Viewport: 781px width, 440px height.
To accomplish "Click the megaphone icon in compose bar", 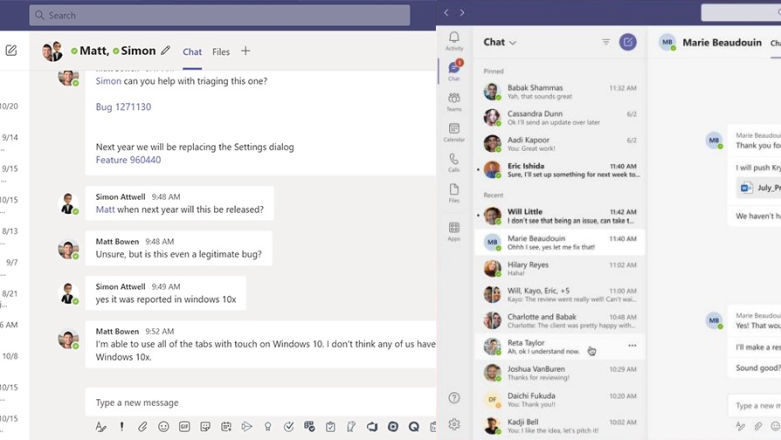I will [372, 427].
